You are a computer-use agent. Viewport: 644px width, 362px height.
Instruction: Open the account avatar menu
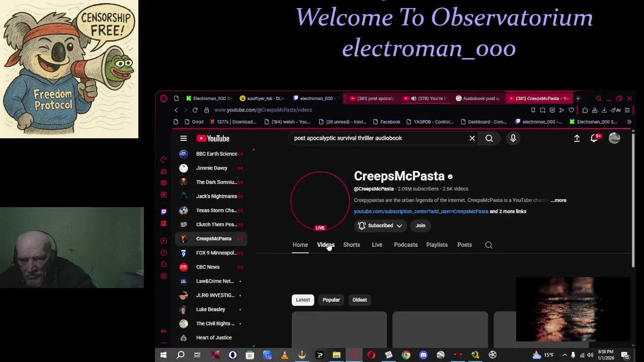click(x=614, y=138)
